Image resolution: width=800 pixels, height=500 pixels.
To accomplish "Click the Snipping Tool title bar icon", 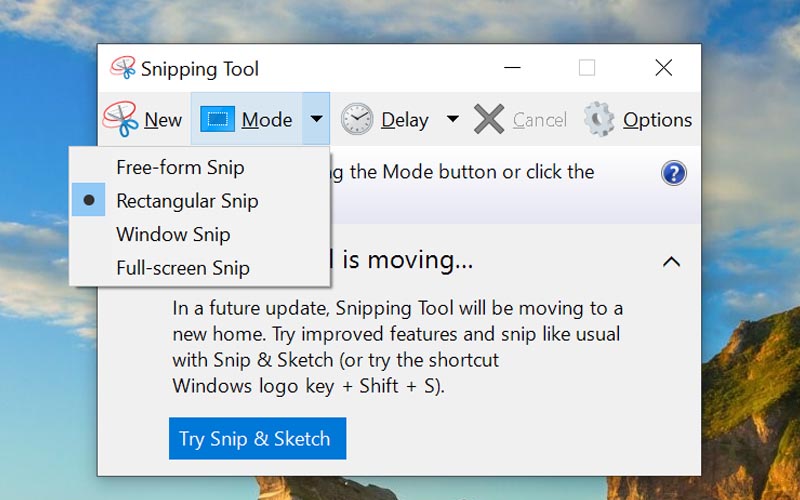I will (x=123, y=68).
